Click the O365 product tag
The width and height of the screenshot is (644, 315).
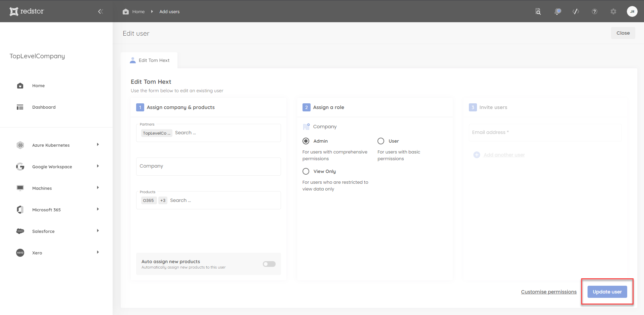148,200
